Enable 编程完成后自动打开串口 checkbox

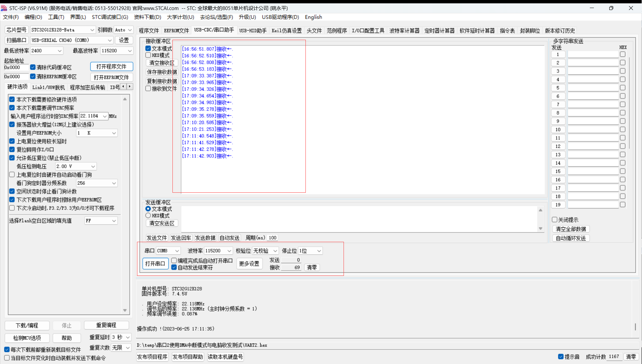pos(174,260)
